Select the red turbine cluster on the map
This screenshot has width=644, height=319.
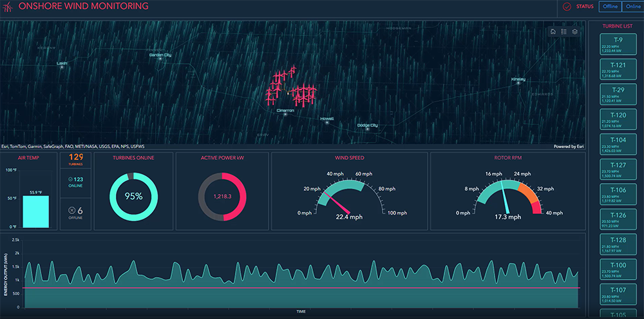292,88
